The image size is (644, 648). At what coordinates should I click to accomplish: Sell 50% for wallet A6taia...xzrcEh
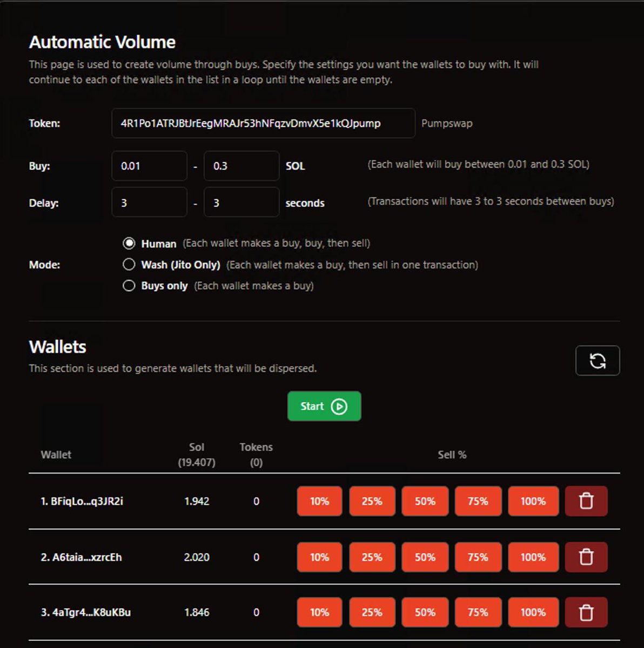425,557
